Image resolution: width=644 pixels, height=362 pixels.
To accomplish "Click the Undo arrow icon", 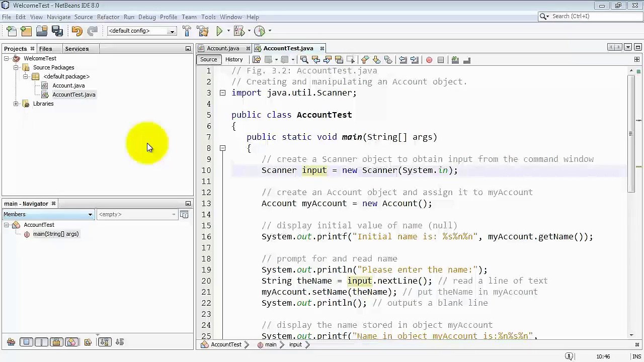I will [76, 31].
